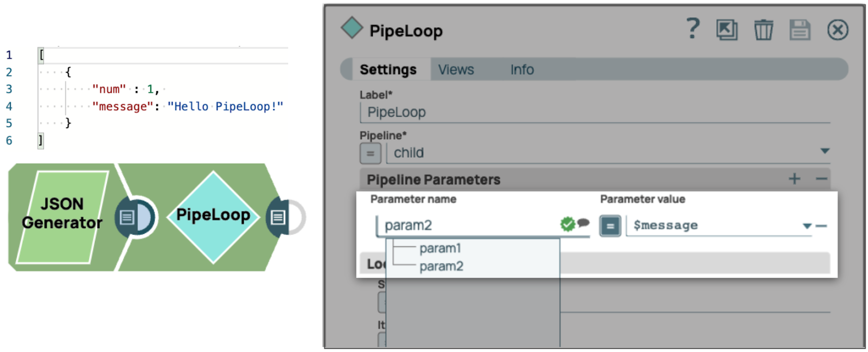
Task: Click the Label text field containing PipeLoop
Action: coord(594,112)
